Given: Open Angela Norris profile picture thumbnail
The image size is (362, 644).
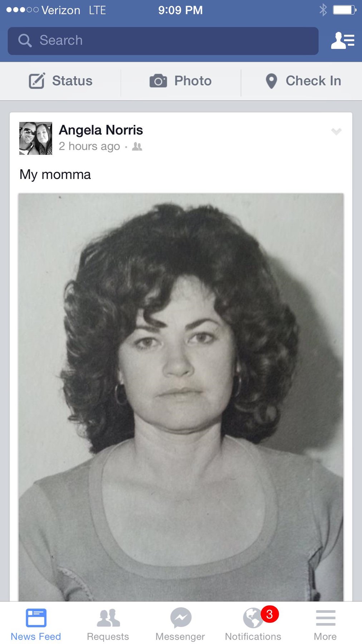Looking at the screenshot, I should [35, 138].
